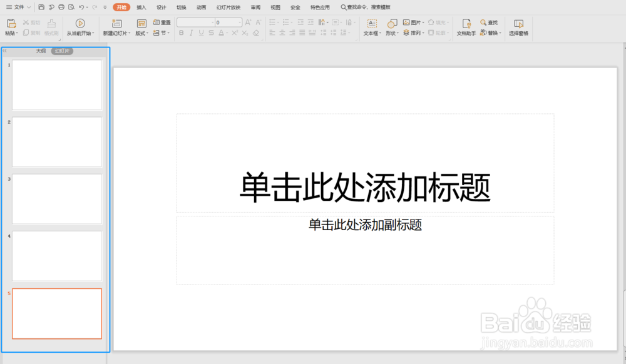Expand the 排列 (Arrange) dropdown
Screen dimensions: 626x364
[x=414, y=31]
